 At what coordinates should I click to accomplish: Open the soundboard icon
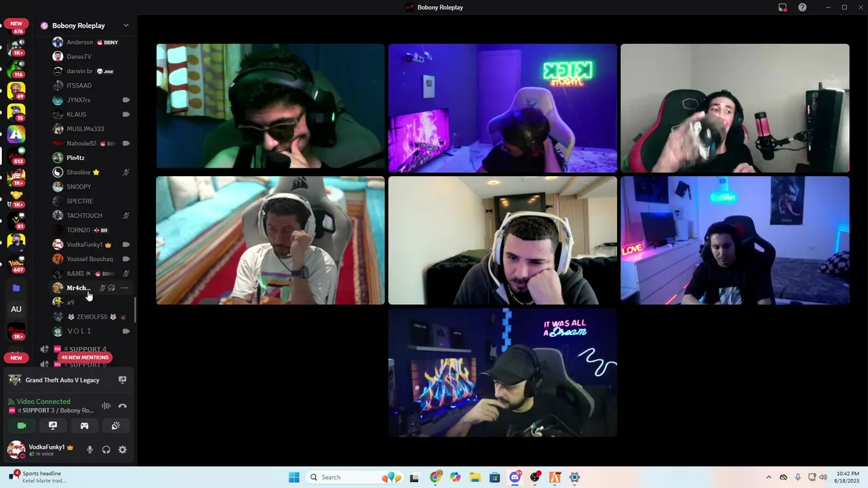[x=115, y=426]
